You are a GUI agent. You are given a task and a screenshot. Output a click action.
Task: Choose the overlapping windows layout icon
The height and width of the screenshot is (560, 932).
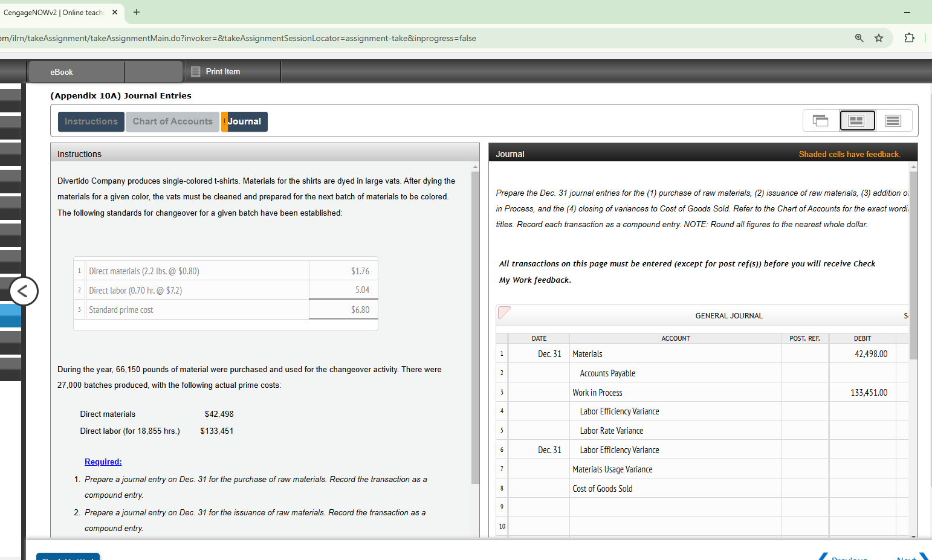click(820, 121)
